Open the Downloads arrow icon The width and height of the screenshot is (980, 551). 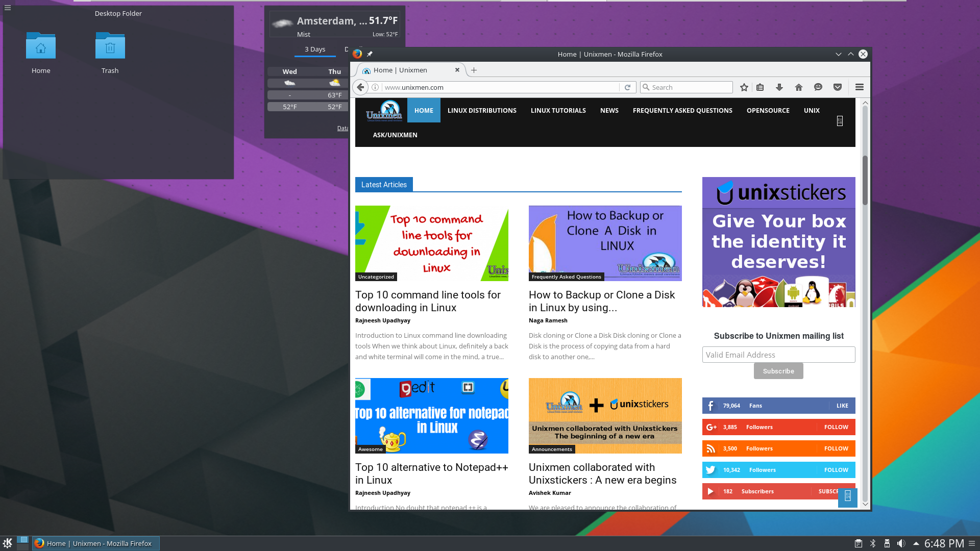(779, 87)
